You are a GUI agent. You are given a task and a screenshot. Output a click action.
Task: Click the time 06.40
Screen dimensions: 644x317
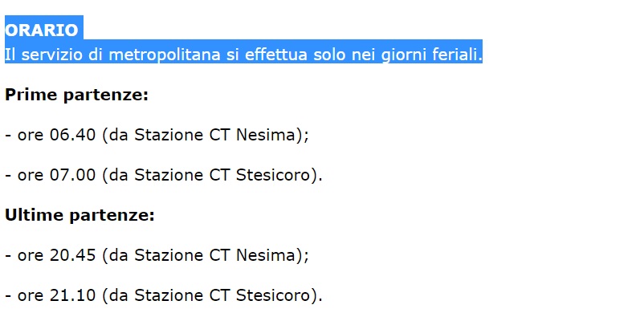73,135
